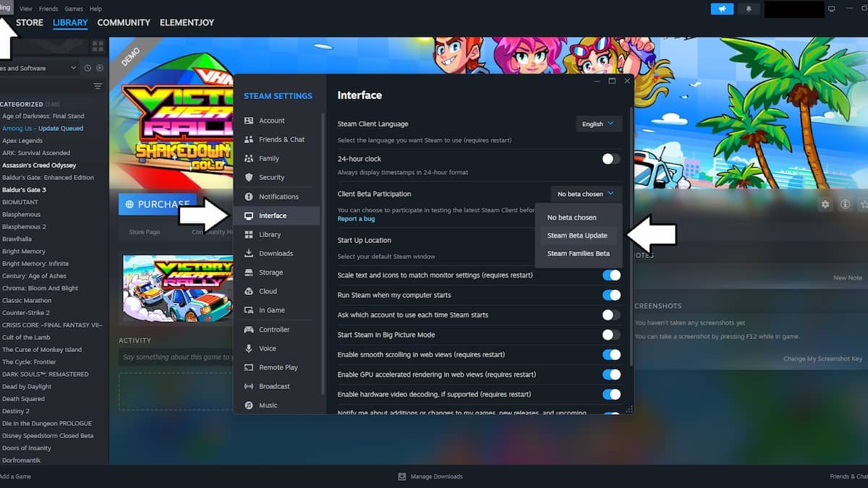This screenshot has width=868, height=488.
Task: Open the Help menu
Action: 95,9
